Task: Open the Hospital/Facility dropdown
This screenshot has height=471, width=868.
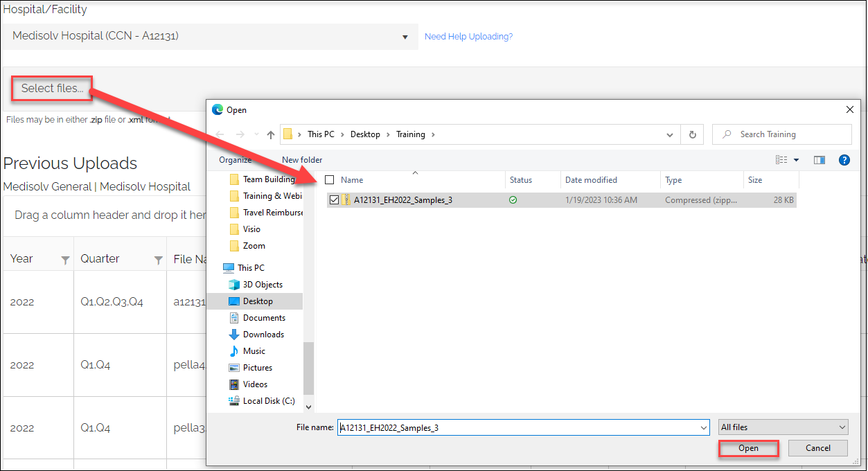Action: point(210,37)
